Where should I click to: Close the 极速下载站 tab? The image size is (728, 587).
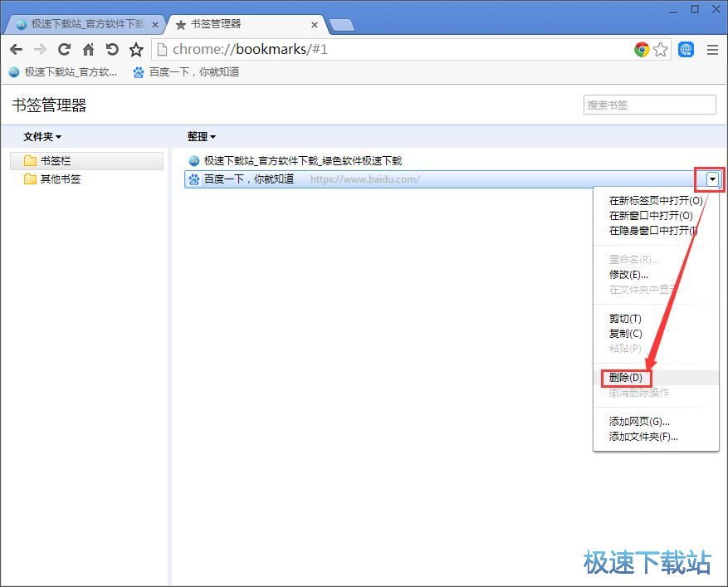(155, 25)
